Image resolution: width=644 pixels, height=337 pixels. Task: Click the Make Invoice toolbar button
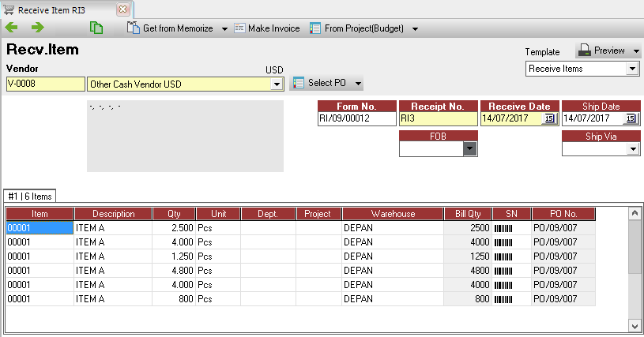[267, 28]
